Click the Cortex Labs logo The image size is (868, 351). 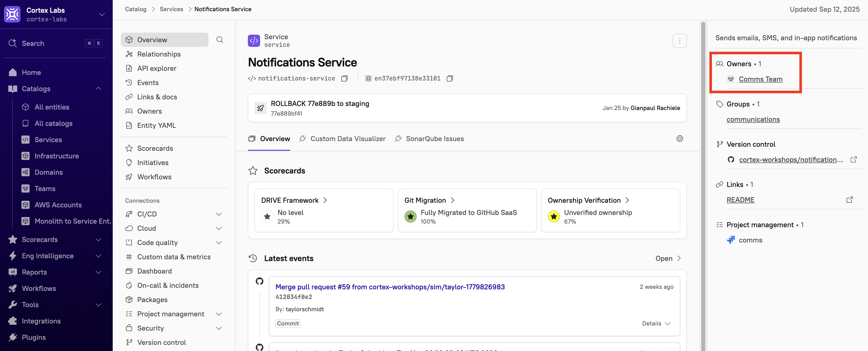[x=12, y=14]
